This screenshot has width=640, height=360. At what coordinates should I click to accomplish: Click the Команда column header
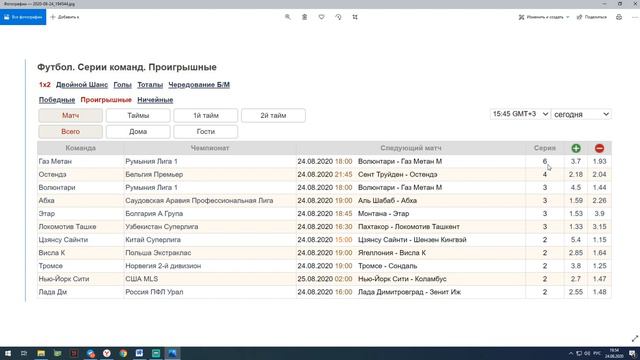coord(80,148)
